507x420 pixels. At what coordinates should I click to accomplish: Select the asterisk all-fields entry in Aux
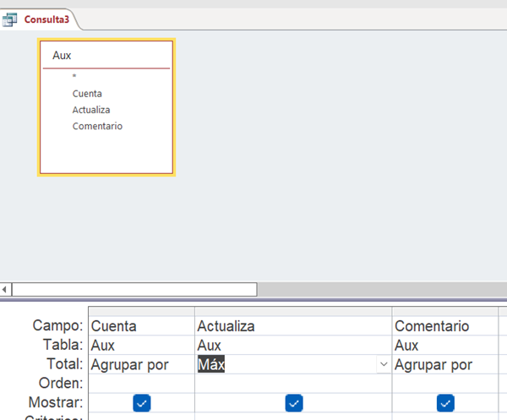point(74,76)
